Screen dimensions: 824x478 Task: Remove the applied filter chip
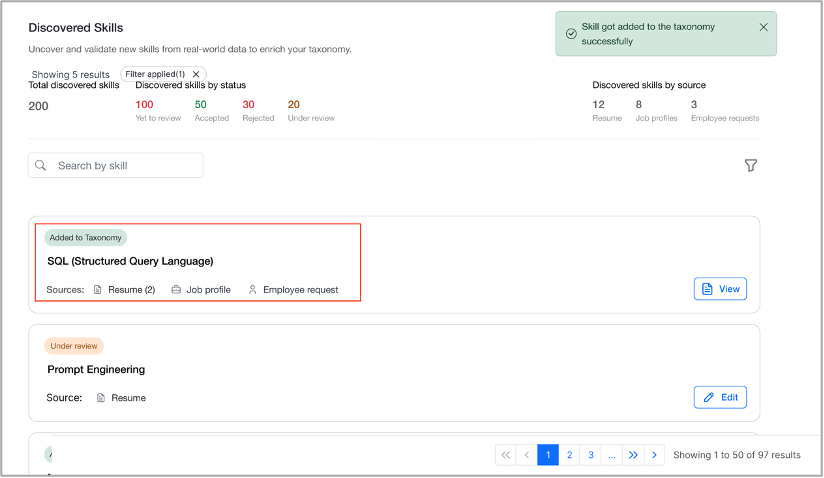coord(196,74)
